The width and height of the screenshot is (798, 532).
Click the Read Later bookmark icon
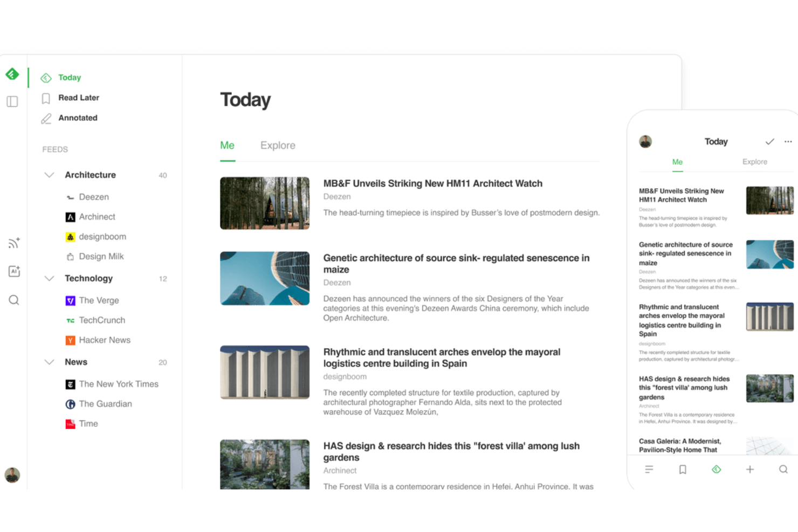tap(46, 98)
